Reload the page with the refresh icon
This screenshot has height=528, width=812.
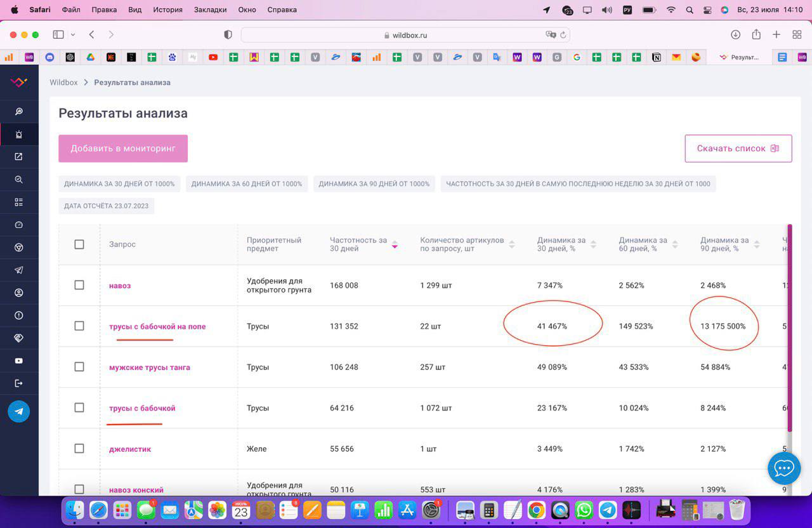point(563,35)
